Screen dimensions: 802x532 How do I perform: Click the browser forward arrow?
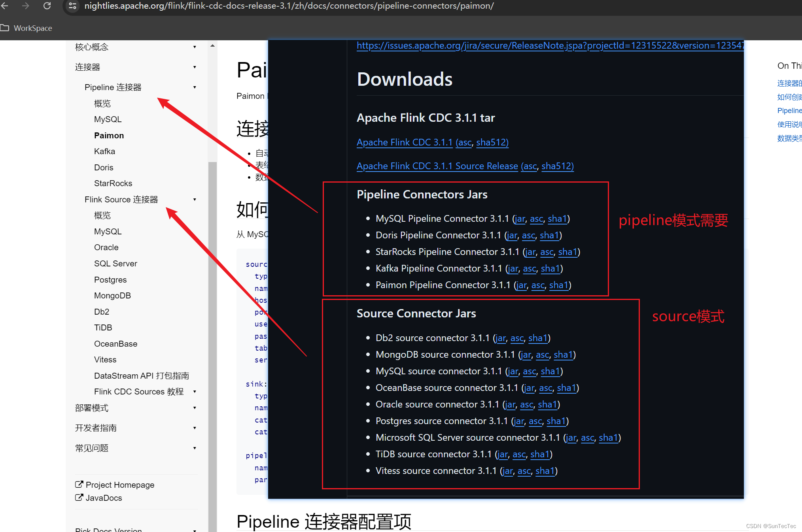(26, 6)
